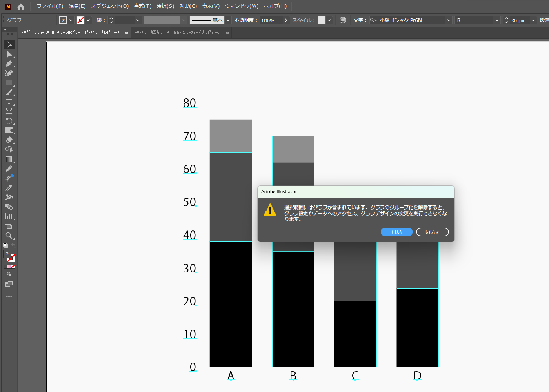Select the Gradient tool
The height and width of the screenshot is (392, 549).
9,159
